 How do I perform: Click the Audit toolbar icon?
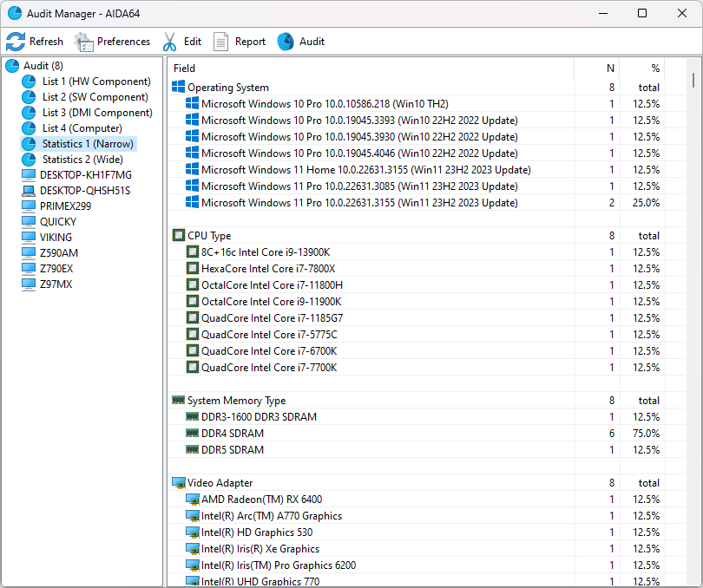pyautogui.click(x=286, y=42)
